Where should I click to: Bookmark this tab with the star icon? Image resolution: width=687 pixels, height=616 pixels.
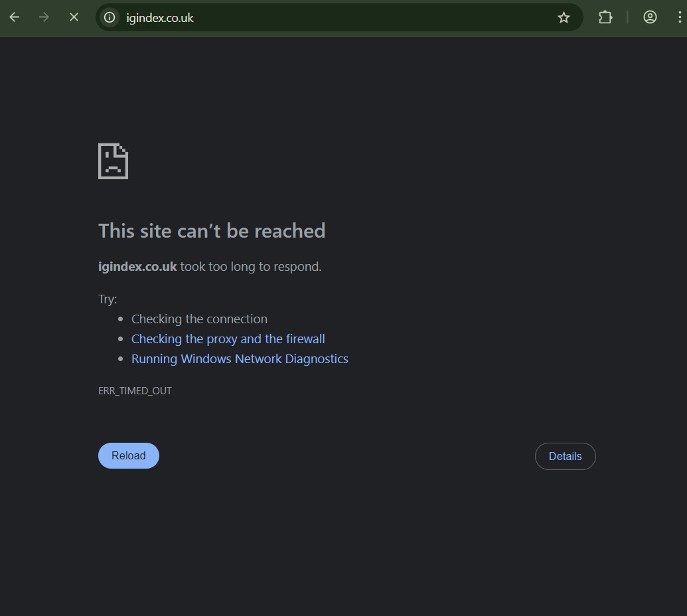pyautogui.click(x=564, y=18)
